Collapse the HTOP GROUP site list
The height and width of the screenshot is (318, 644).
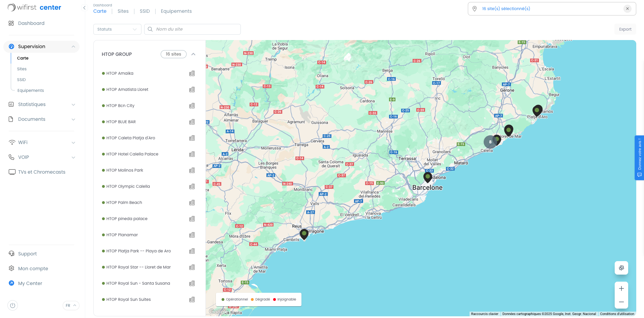pos(193,54)
